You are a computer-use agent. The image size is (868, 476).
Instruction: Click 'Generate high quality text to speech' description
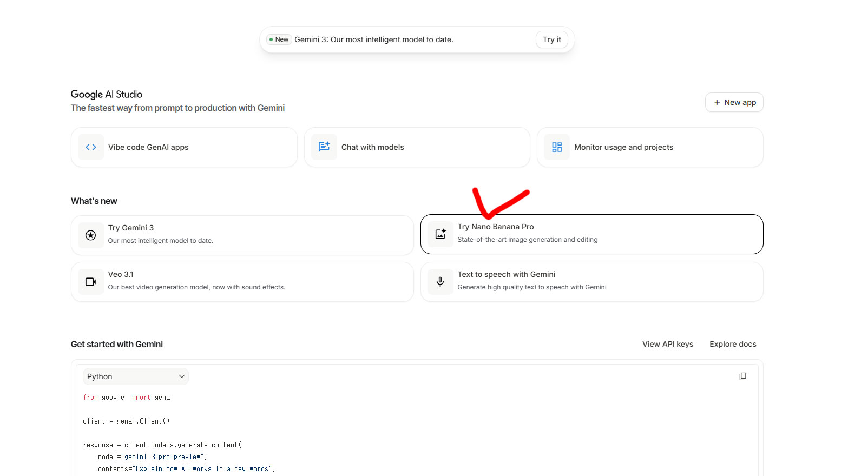(x=532, y=287)
